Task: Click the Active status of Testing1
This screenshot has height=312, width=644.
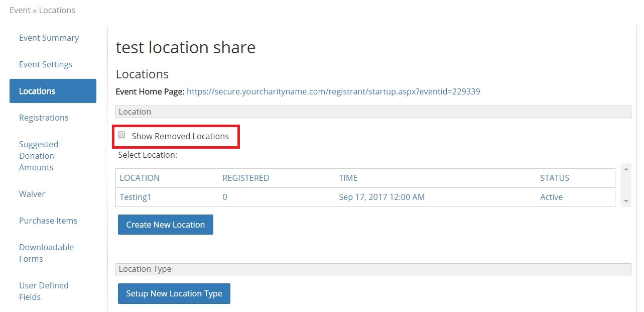Action: click(x=551, y=197)
